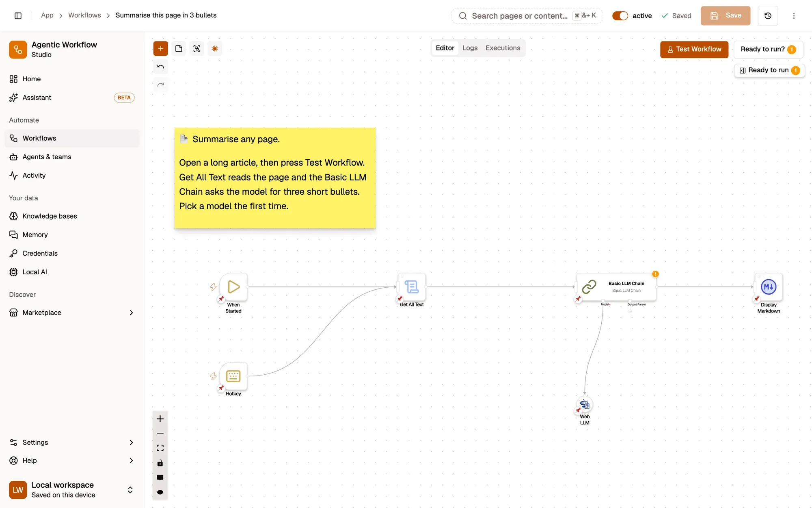Select the yellow sticky note
The height and width of the screenshot is (508, 812).
click(275, 178)
